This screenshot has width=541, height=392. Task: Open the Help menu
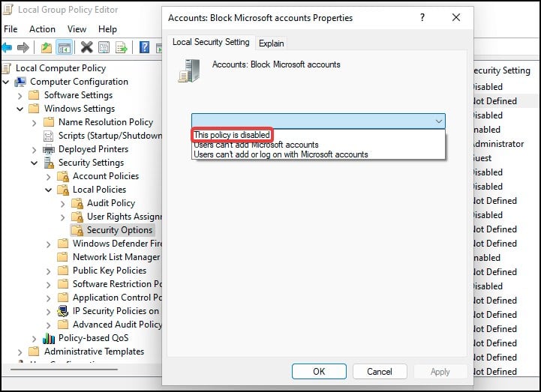coord(107,29)
